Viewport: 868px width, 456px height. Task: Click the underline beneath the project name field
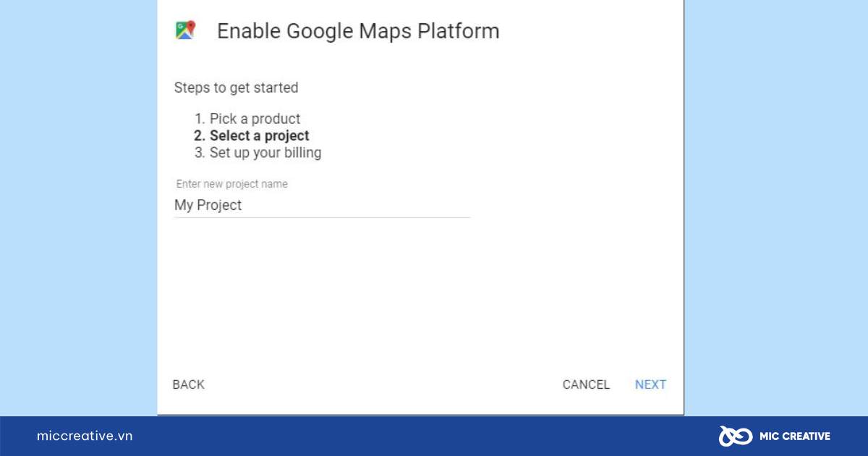coord(322,216)
